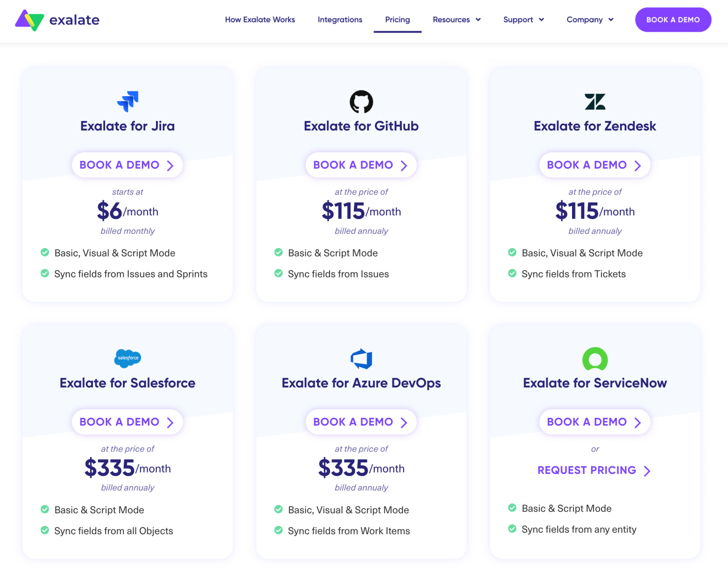
Task: Click the purple BOOK A DEMO header button
Action: 673,19
